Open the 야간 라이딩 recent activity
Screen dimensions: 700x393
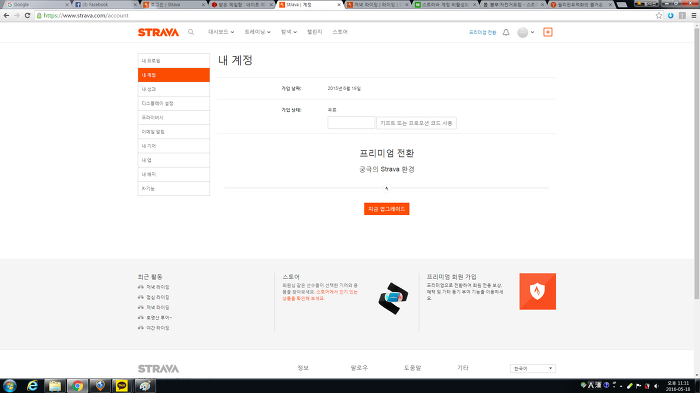(158, 328)
